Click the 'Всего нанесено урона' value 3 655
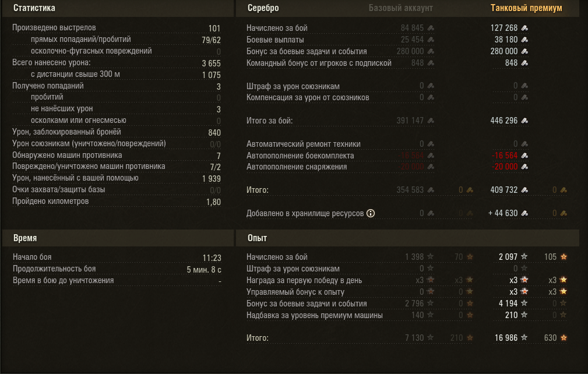Image resolution: width=588 pixels, height=374 pixels. [x=211, y=63]
